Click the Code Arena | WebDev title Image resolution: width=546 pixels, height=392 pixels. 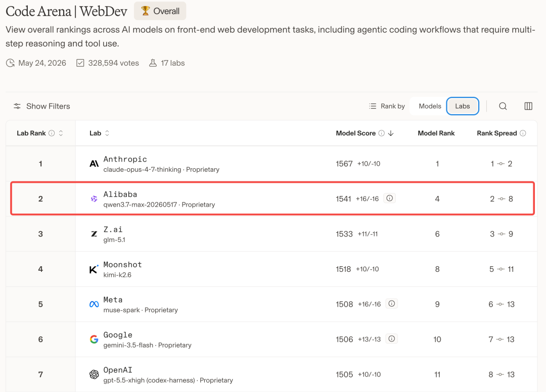(x=67, y=12)
